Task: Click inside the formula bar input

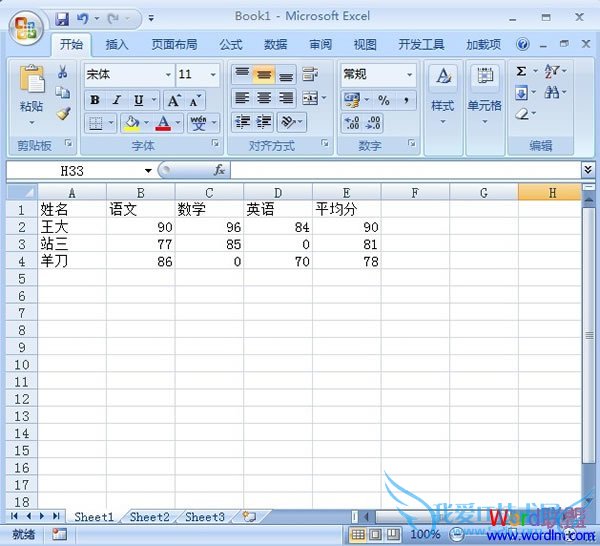Action: click(x=406, y=170)
